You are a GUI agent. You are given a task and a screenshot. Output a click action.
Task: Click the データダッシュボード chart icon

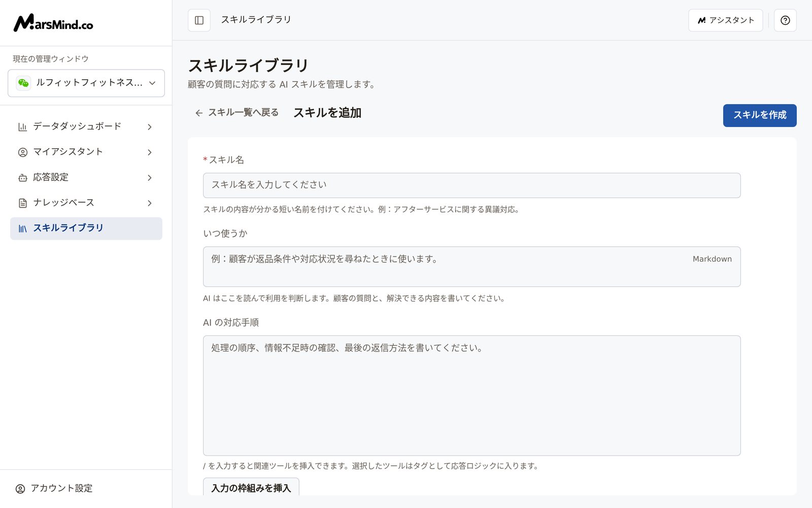[22, 126]
